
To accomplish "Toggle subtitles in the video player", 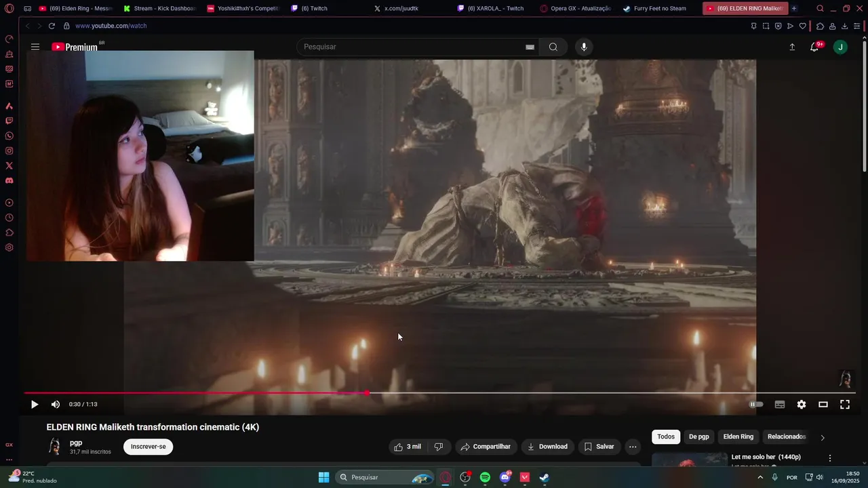I will [x=780, y=405].
